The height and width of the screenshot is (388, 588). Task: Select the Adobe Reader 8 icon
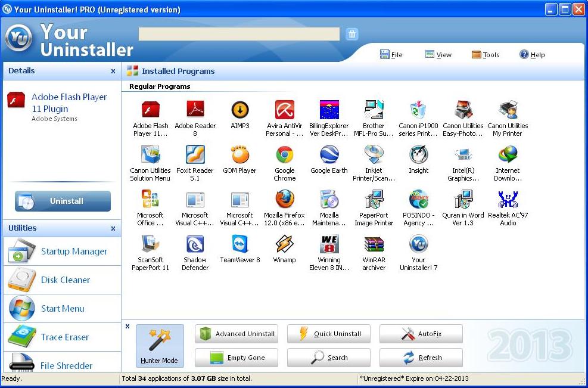click(195, 110)
